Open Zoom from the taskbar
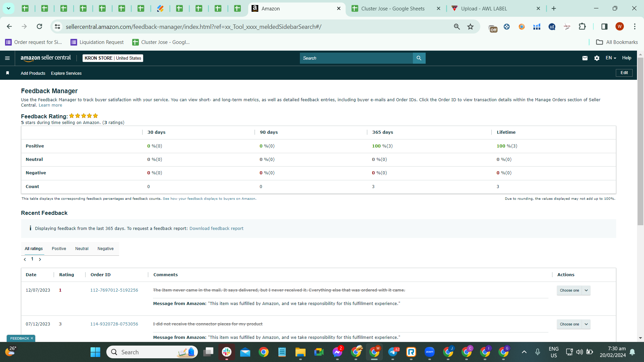 (x=430, y=352)
